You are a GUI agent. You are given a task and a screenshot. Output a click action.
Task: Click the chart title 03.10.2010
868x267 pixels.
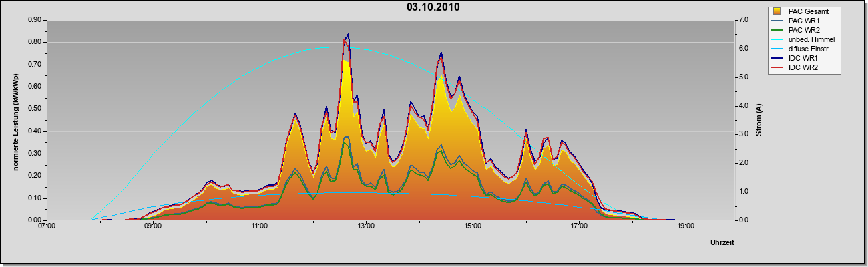[433, 7]
